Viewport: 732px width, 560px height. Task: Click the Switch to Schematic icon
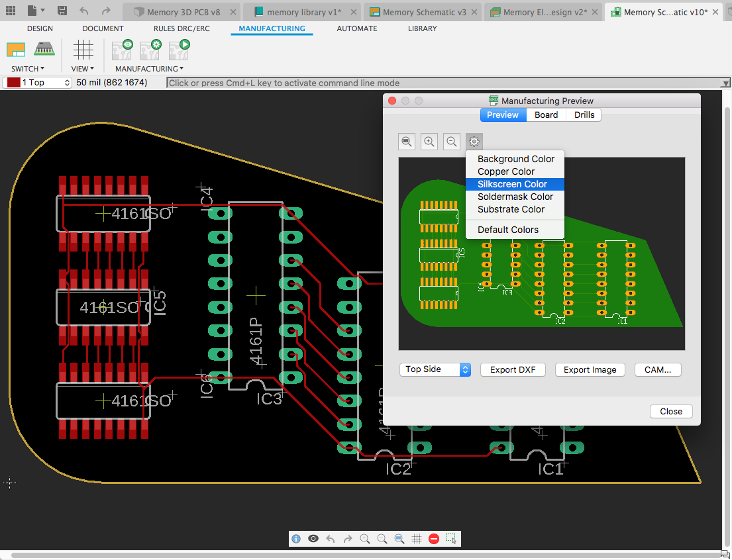[16, 50]
